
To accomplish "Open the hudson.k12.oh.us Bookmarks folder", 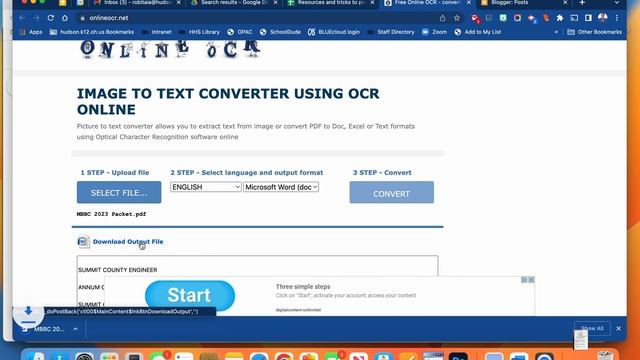I will click(x=92, y=32).
